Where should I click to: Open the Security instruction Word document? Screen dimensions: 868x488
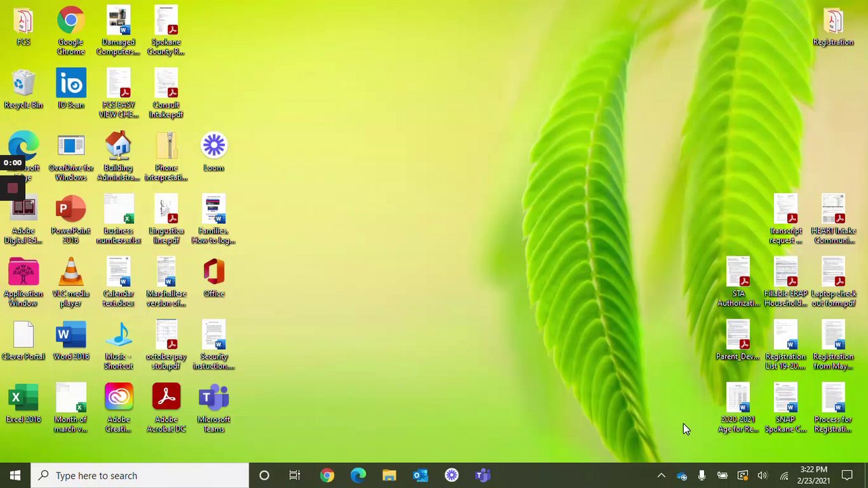213,346
